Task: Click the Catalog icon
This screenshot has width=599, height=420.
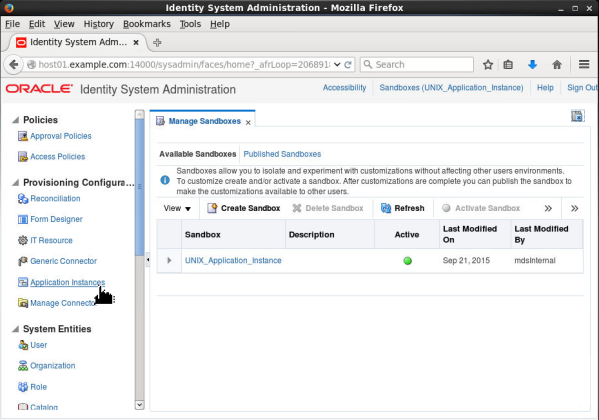Action: (x=23, y=407)
